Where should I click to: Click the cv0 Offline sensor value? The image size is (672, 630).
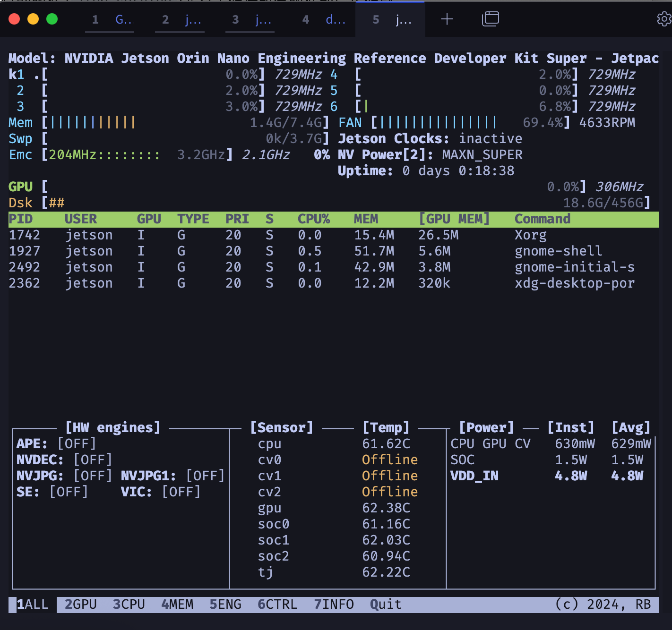(x=390, y=460)
